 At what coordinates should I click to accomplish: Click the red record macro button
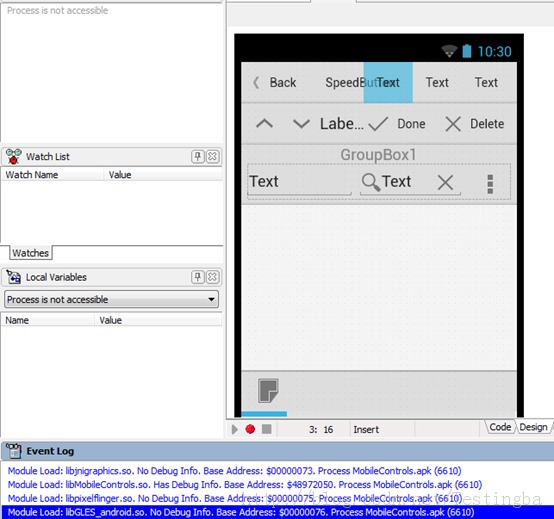250,429
